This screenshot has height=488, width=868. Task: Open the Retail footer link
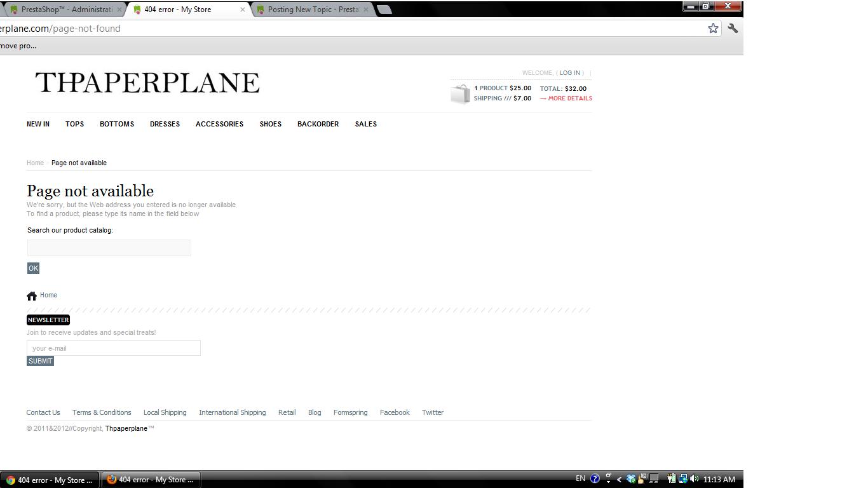click(x=287, y=412)
